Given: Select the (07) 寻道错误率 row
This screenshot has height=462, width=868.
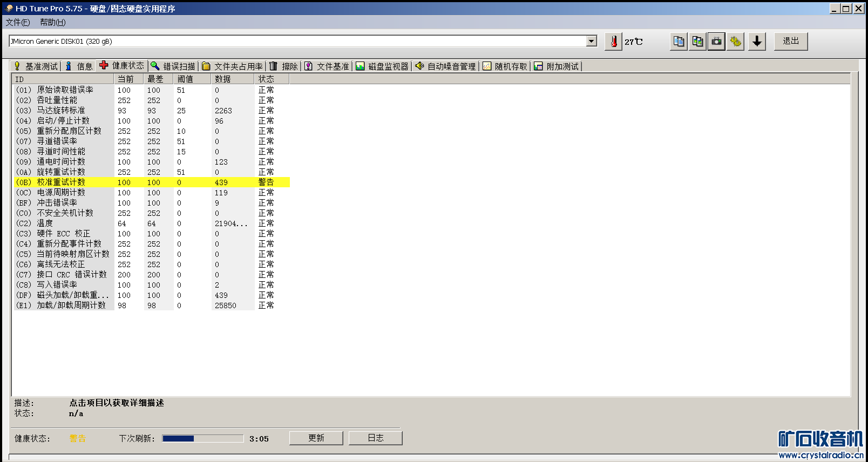Looking at the screenshot, I should [152, 141].
